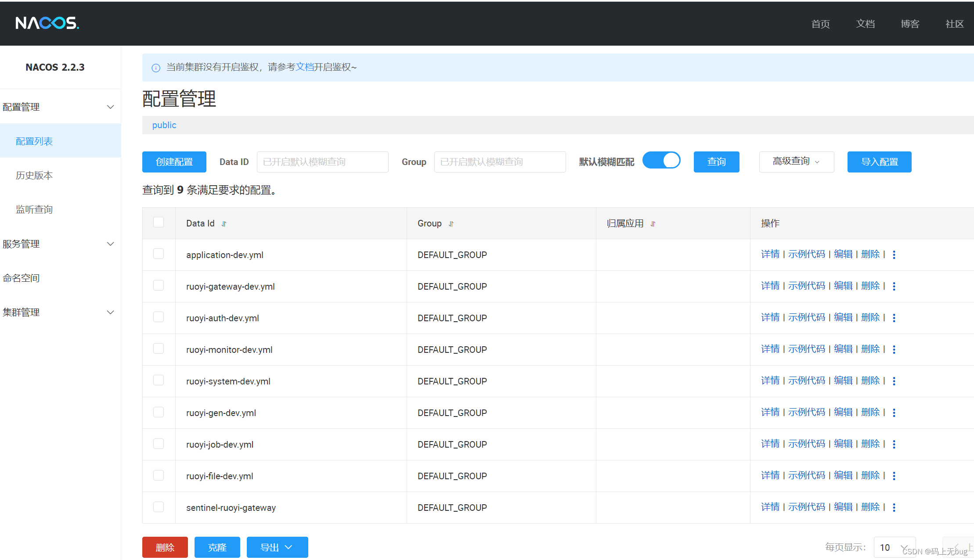Open more actions for ruoyi-gateway-dev.yml
Image resolution: width=974 pixels, height=560 pixels.
[x=894, y=286]
